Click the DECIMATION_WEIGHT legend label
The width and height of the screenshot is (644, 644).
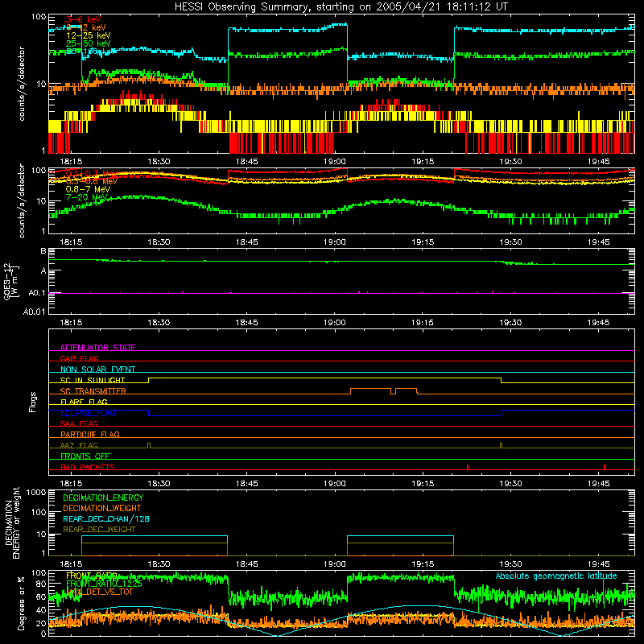(x=102, y=508)
